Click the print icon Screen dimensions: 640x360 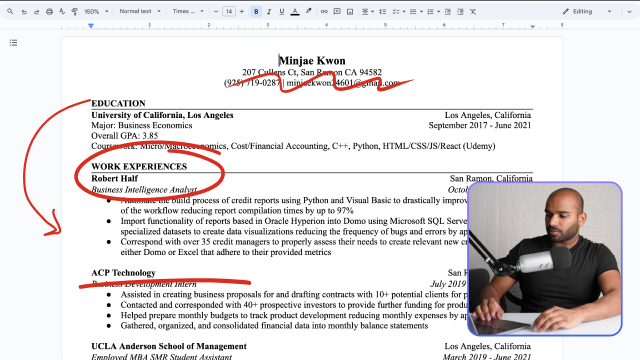click(x=49, y=12)
